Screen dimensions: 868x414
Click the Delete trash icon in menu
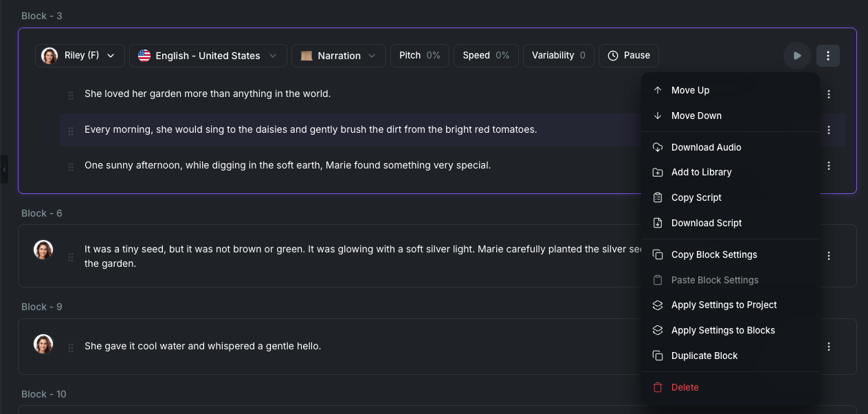[x=658, y=387]
